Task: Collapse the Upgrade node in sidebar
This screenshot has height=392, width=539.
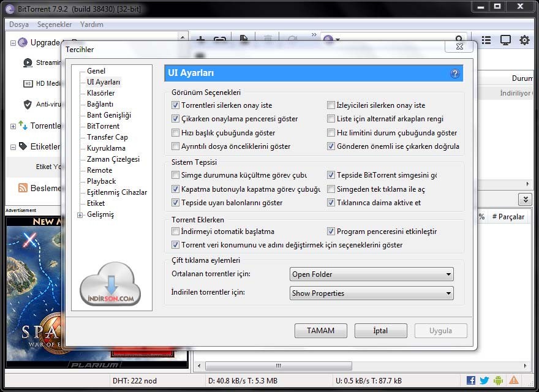Action: click(x=13, y=43)
